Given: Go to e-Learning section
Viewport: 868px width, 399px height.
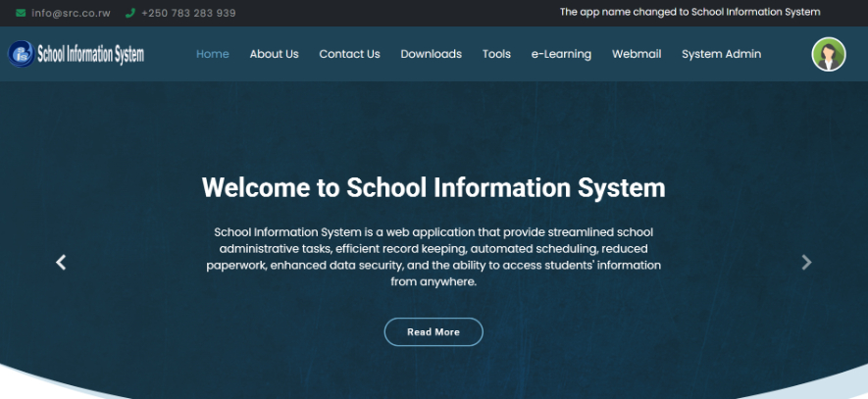Looking at the screenshot, I should pos(561,54).
